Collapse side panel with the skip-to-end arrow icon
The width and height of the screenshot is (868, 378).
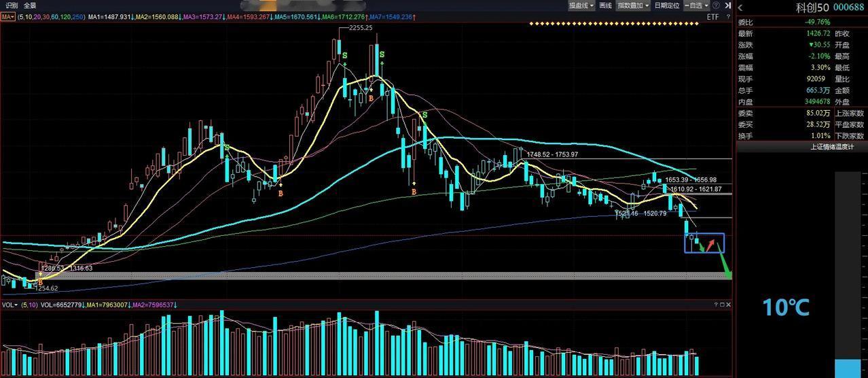[x=727, y=5]
